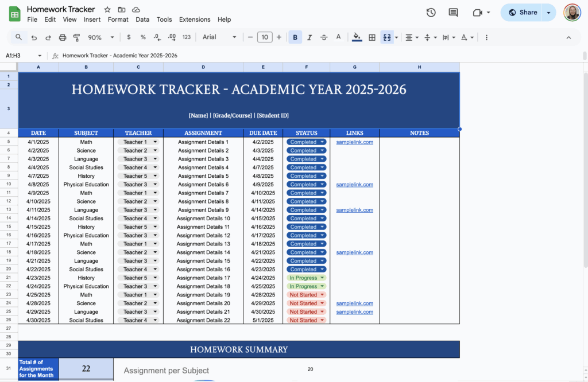Image resolution: width=588 pixels, height=382 pixels.
Task: Star the Homework Tracker document
Action: pyautogui.click(x=107, y=9)
